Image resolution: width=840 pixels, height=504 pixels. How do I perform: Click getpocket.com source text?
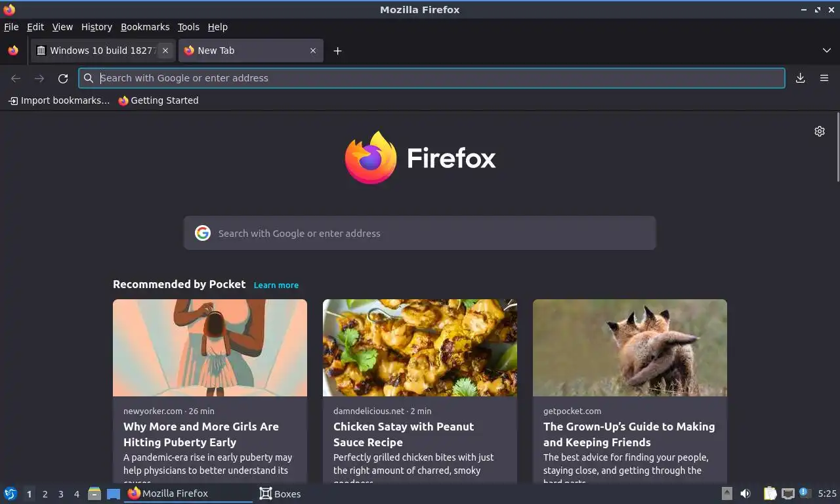click(572, 411)
